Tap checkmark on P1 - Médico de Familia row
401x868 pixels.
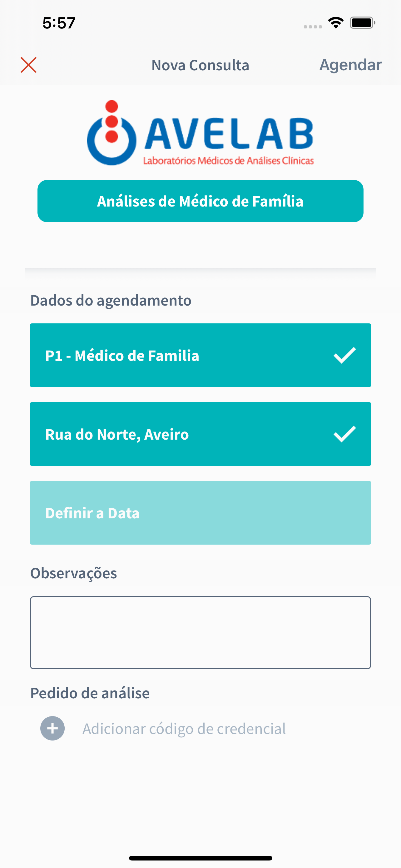(x=345, y=355)
